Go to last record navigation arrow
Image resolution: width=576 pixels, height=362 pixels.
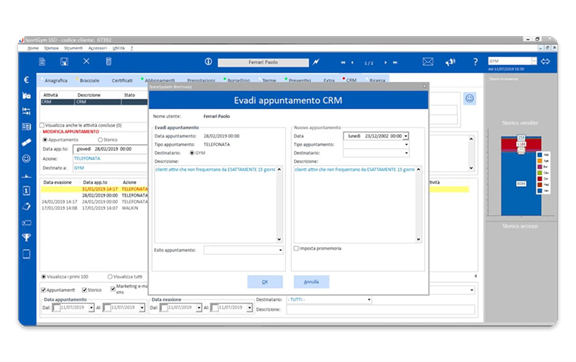pos(395,62)
